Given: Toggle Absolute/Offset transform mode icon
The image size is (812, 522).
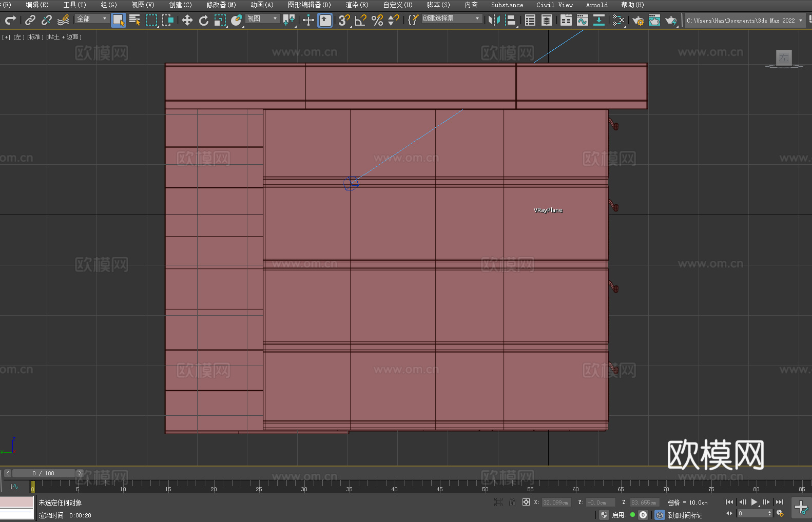Looking at the screenshot, I should point(526,502).
